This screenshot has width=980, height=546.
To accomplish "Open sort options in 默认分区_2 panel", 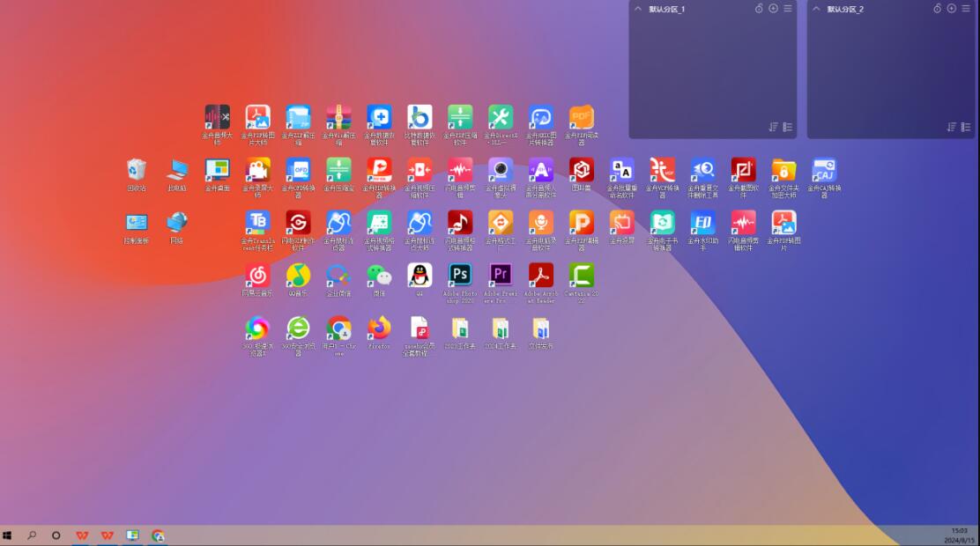I will 952,128.
